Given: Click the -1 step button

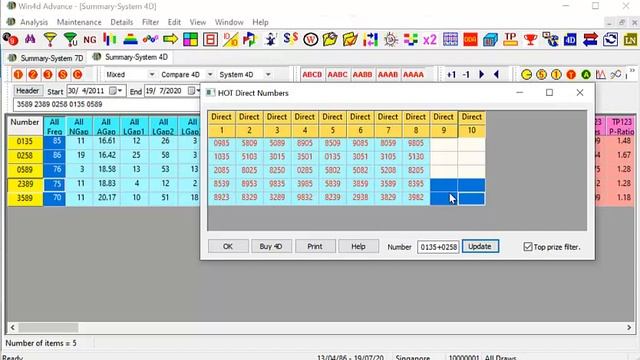Looking at the screenshot, I should coord(466,75).
